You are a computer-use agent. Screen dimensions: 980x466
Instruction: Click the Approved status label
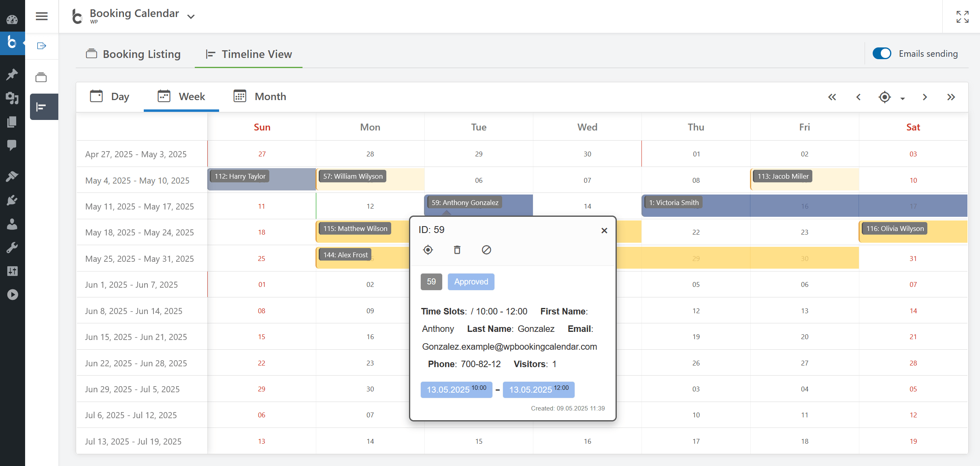click(471, 282)
